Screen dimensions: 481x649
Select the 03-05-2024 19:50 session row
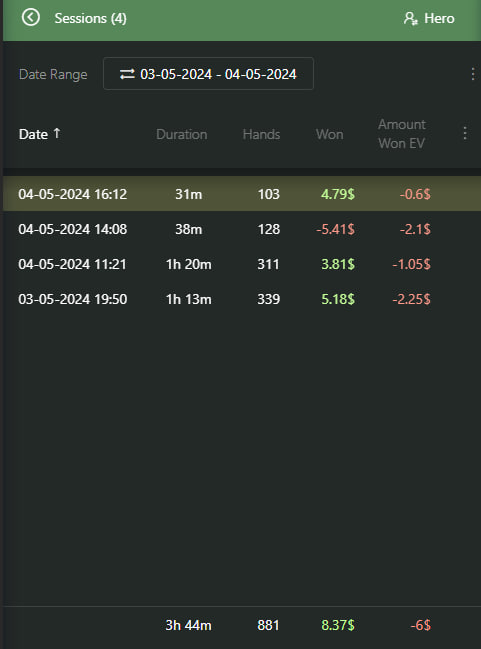[x=242, y=299]
